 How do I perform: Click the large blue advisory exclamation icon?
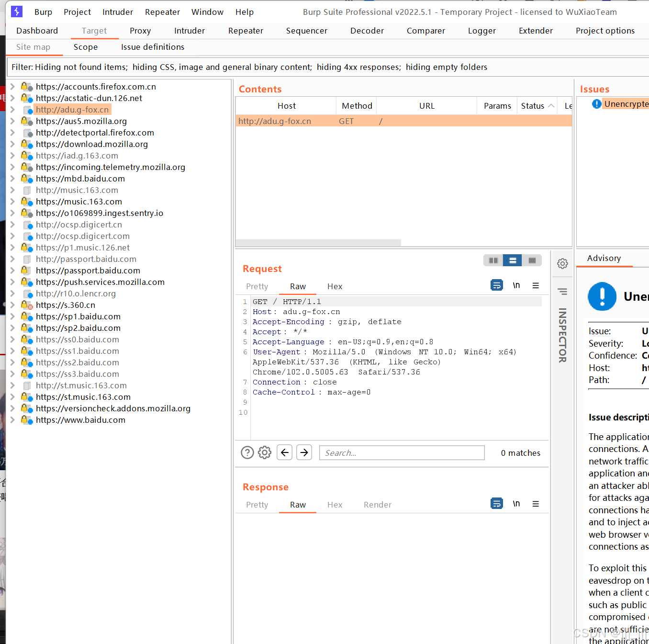coord(602,296)
